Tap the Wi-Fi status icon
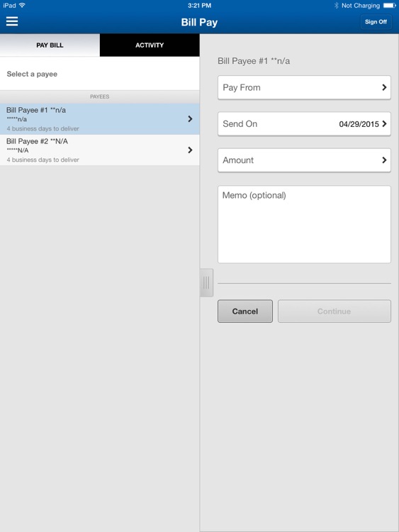Screen dimensions: 399x532 pyautogui.click(x=23, y=6)
